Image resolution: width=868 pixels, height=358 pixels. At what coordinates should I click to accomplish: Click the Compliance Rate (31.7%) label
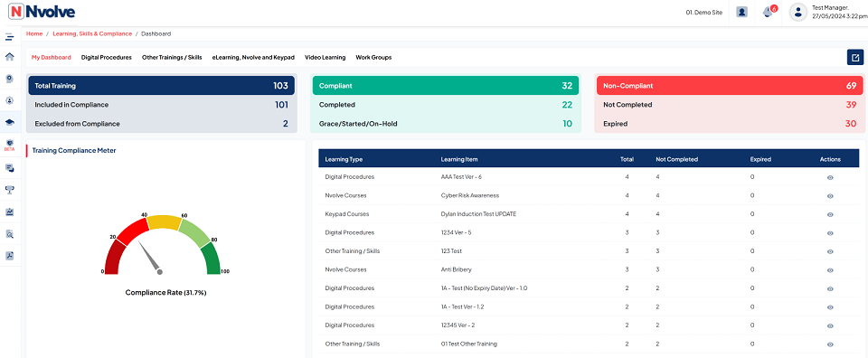click(165, 292)
